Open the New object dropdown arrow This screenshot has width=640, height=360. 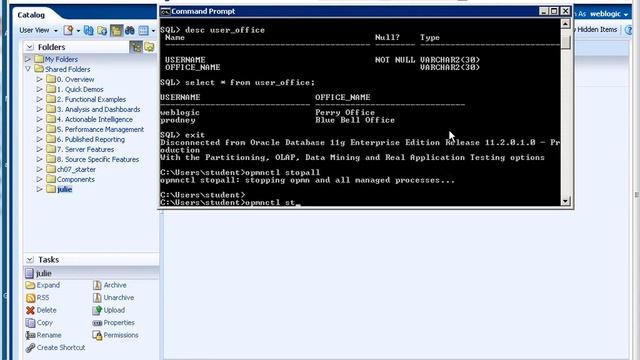pos(78,31)
